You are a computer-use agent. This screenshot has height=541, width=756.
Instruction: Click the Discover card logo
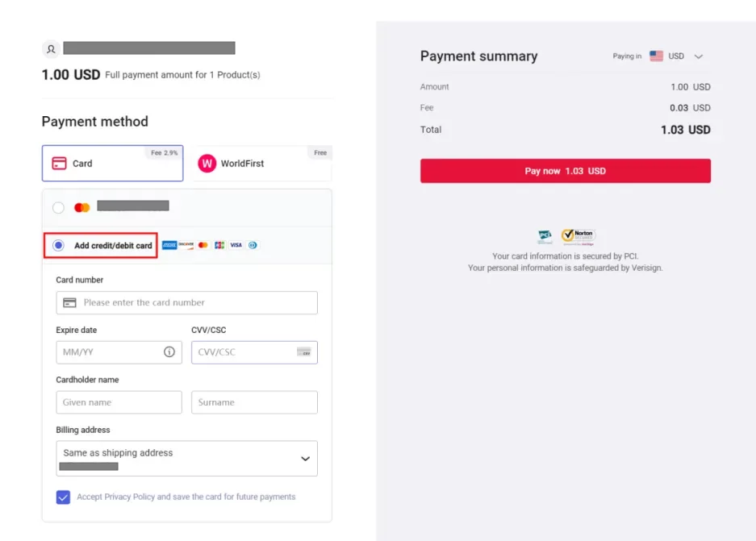[186, 245]
